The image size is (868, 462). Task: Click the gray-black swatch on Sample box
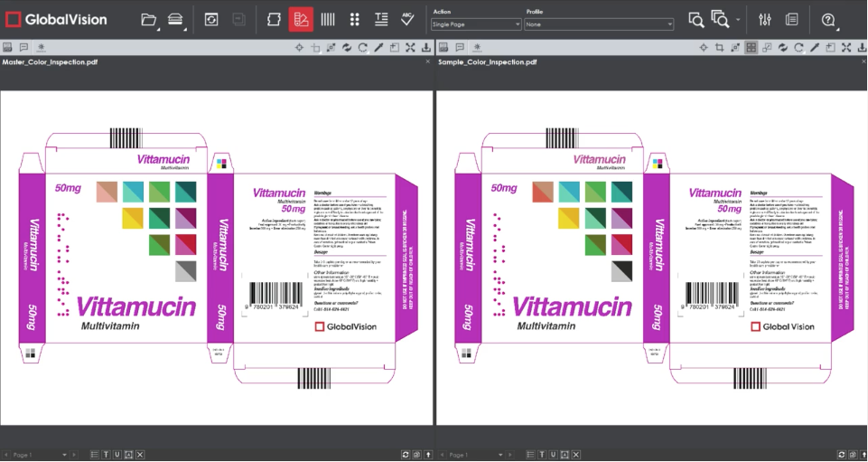coord(621,271)
